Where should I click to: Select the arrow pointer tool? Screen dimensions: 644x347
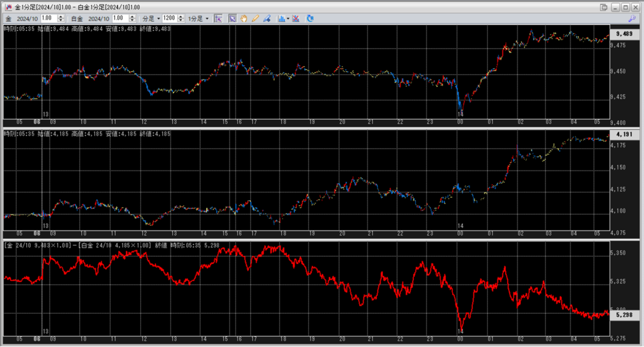click(x=233, y=18)
